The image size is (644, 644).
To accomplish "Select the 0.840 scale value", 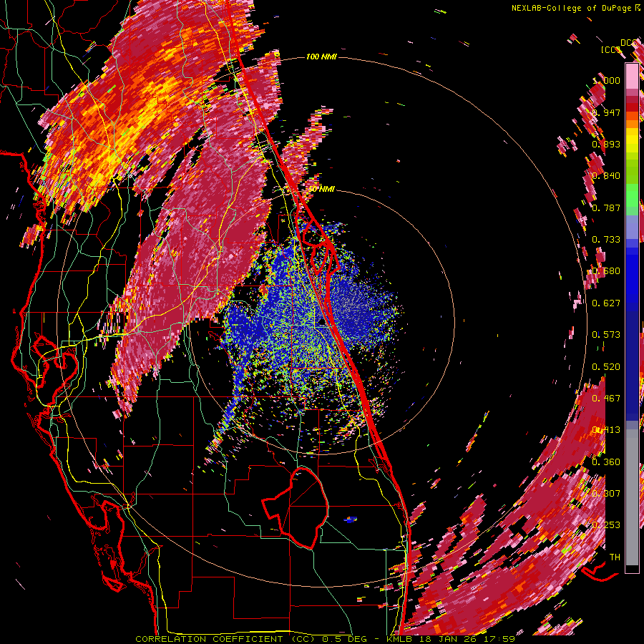I will pyautogui.click(x=606, y=176).
